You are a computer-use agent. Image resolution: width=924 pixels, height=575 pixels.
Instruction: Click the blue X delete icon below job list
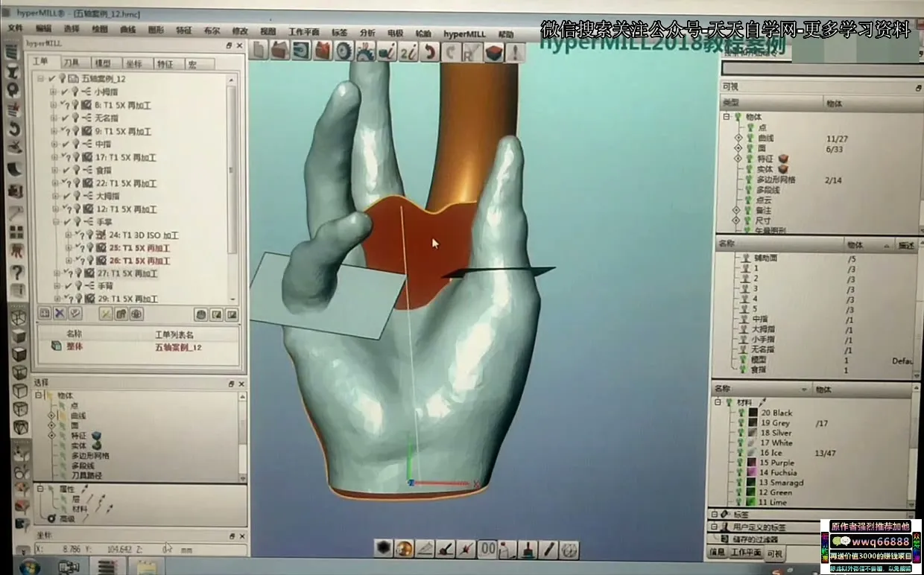click(60, 314)
